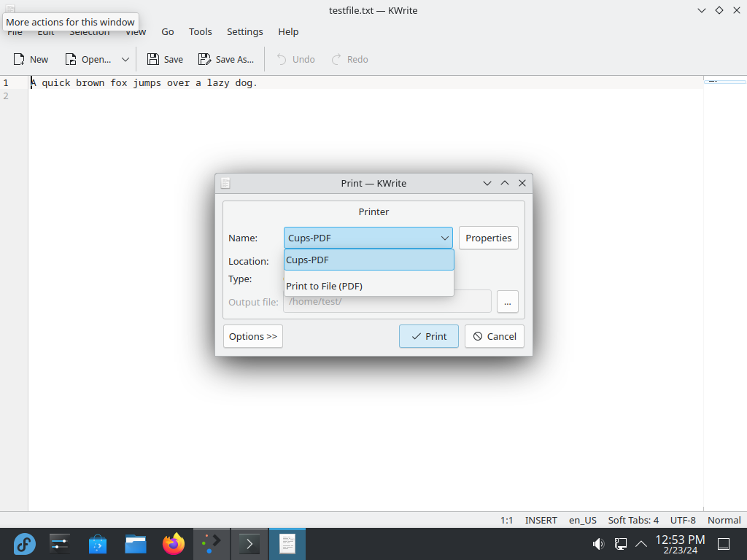747x560 pixels.
Task: Open the Go menu
Action: point(168,32)
